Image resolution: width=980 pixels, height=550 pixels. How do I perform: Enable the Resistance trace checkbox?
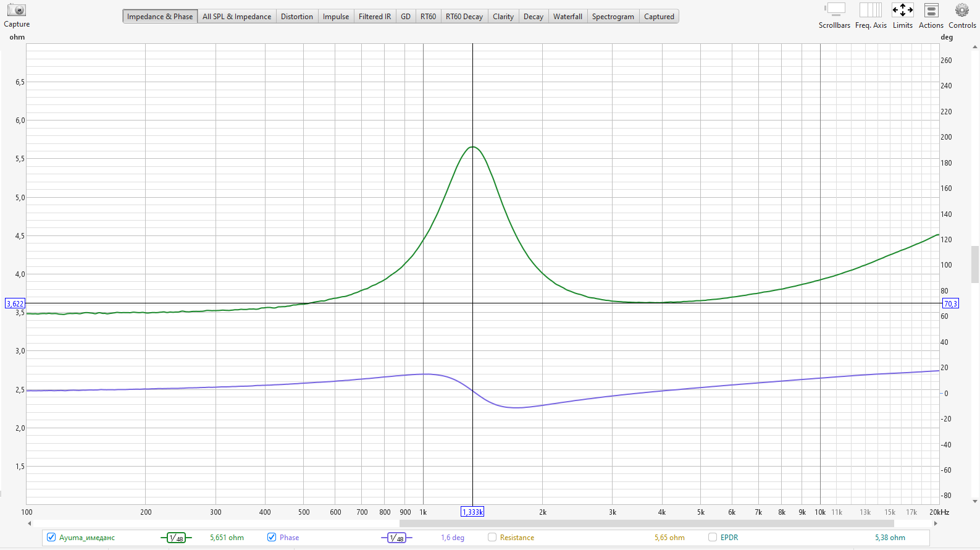coord(492,537)
